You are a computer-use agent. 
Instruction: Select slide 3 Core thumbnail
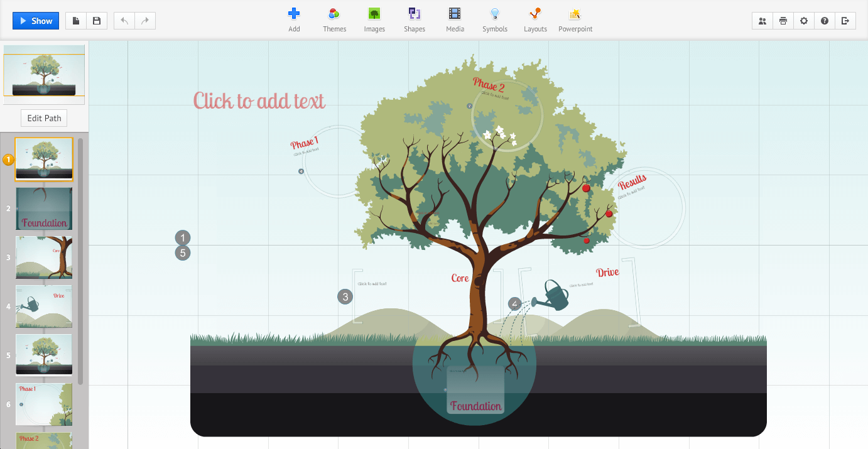tap(44, 257)
